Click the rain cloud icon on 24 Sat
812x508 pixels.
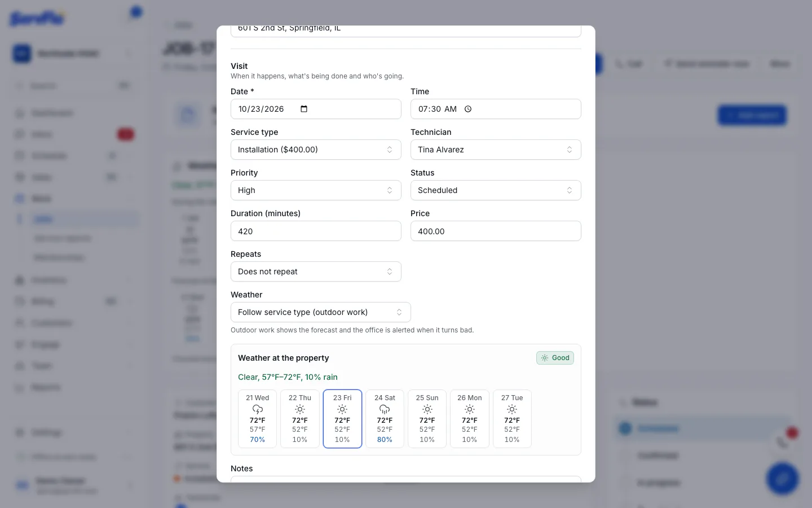coord(385,409)
